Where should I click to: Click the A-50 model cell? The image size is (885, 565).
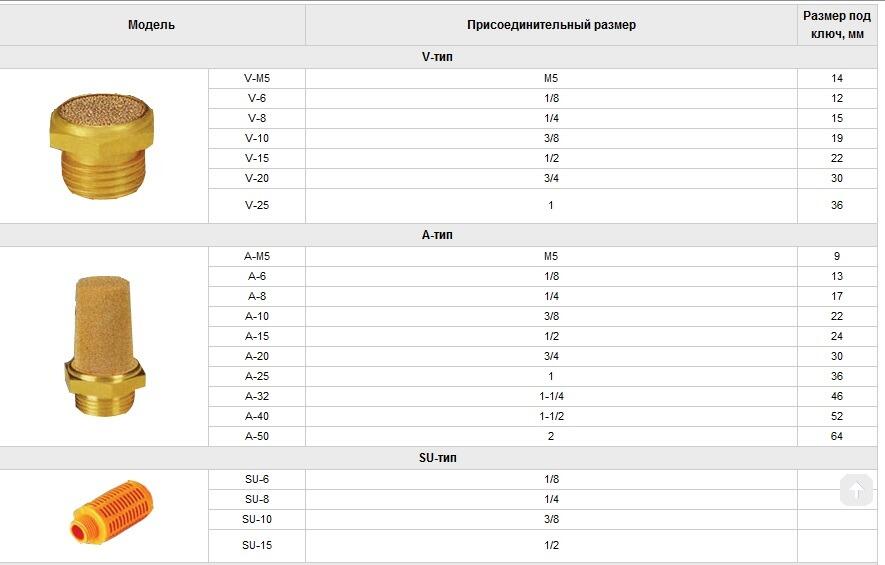257,436
